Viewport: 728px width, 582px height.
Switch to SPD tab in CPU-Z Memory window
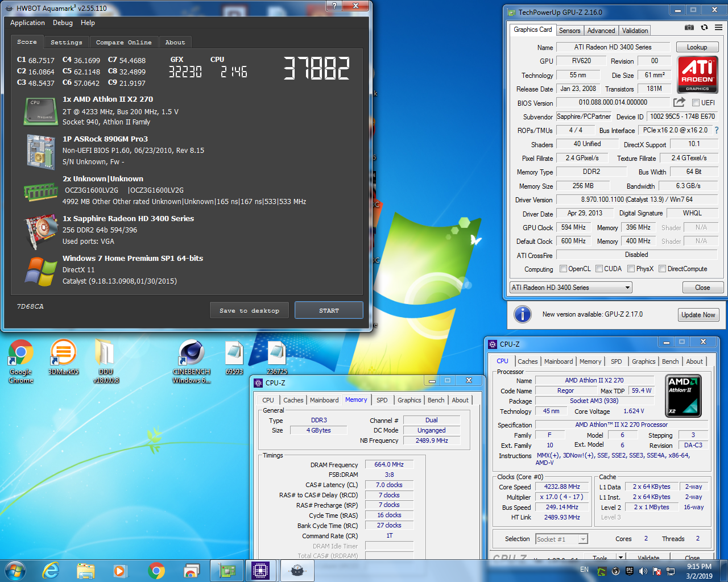point(382,400)
